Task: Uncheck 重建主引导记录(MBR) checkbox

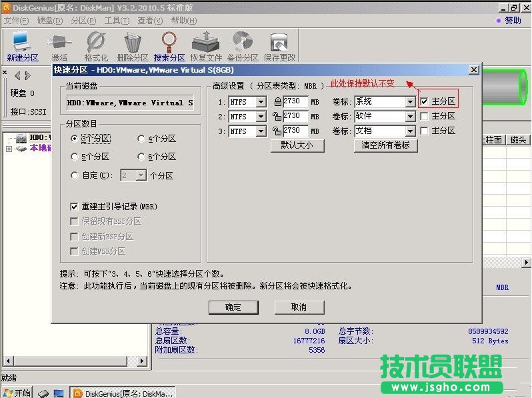Action: pyautogui.click(x=75, y=207)
